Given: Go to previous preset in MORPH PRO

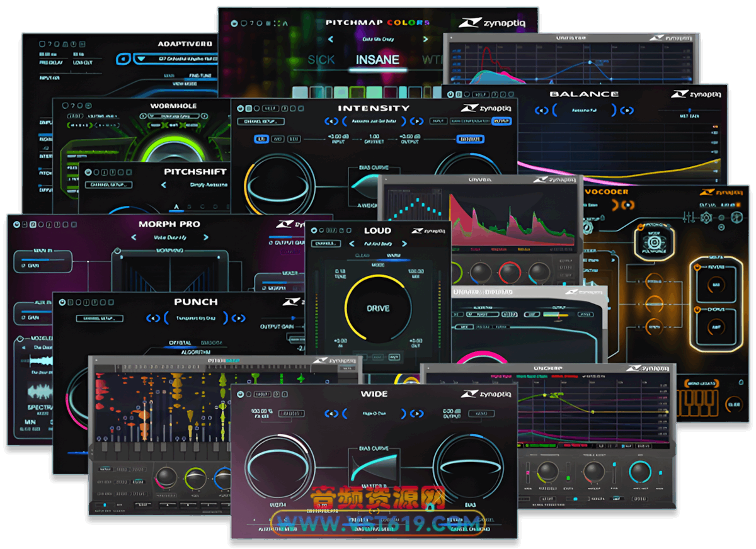Looking at the screenshot, I should tap(134, 237).
